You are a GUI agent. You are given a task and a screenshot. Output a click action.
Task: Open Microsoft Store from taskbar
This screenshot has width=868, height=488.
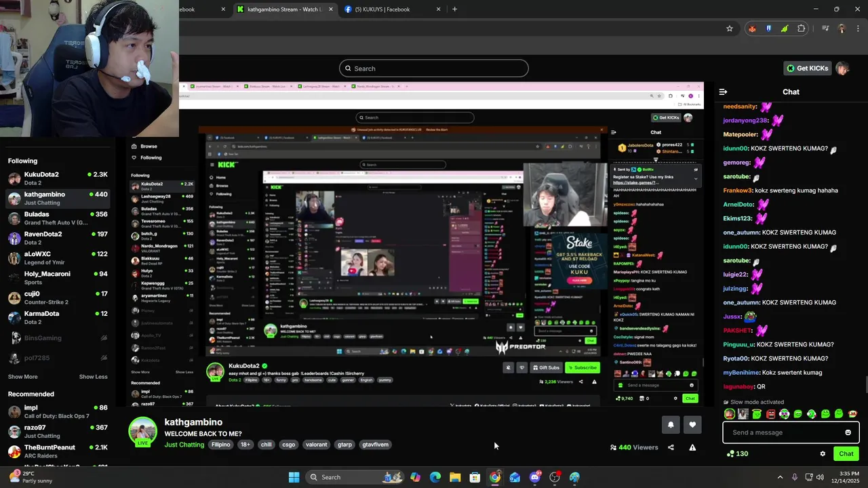pyautogui.click(x=475, y=477)
